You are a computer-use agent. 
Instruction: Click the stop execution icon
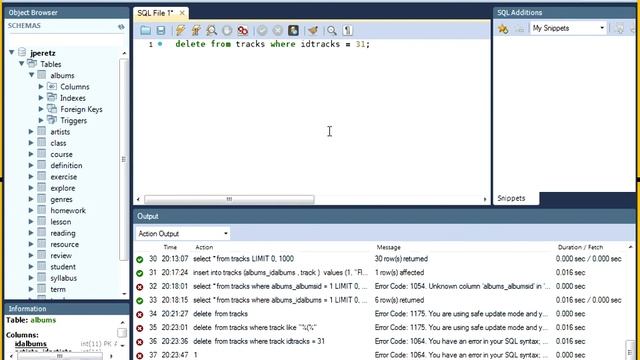[x=227, y=30]
